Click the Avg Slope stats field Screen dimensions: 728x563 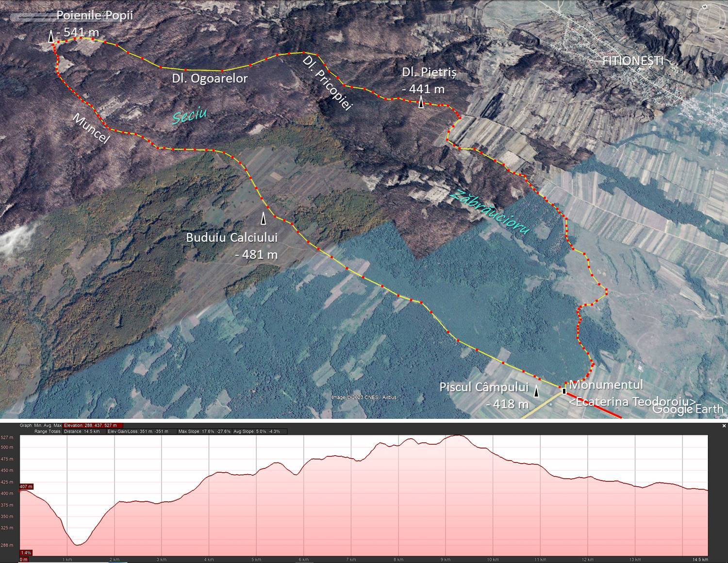[x=257, y=431]
